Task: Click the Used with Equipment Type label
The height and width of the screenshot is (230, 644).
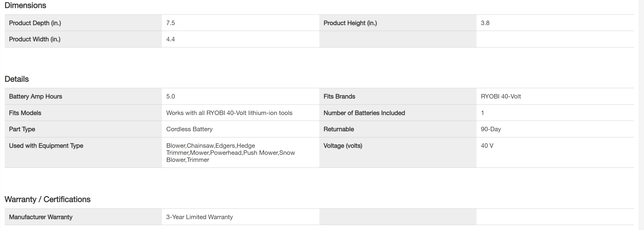Action: click(x=46, y=146)
